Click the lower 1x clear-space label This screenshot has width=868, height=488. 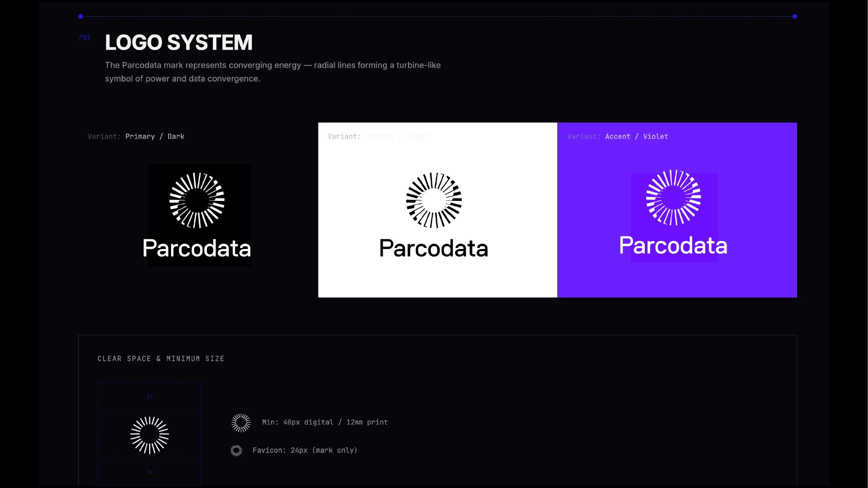pyautogui.click(x=150, y=472)
